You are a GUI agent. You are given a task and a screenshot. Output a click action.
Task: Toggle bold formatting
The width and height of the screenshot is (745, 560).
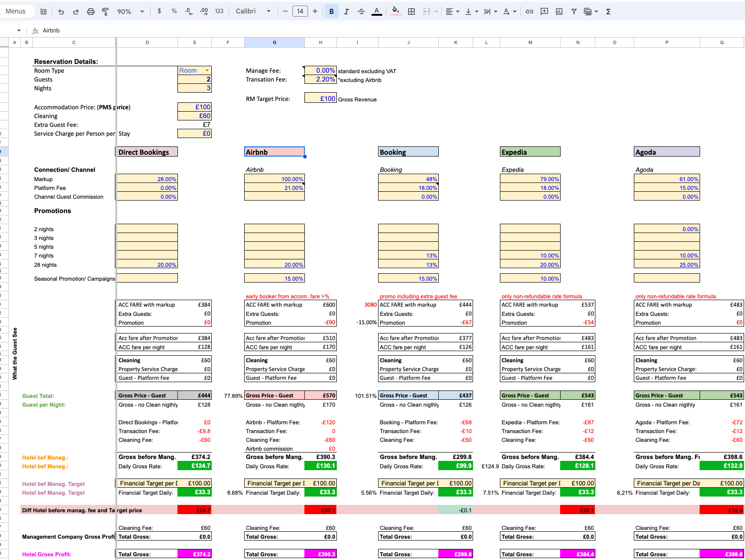[331, 12]
